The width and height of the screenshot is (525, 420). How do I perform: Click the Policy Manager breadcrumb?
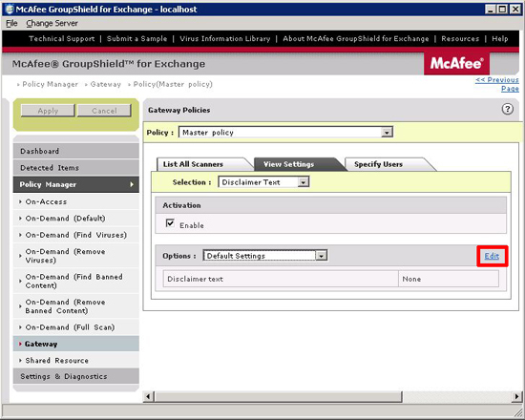(50, 84)
